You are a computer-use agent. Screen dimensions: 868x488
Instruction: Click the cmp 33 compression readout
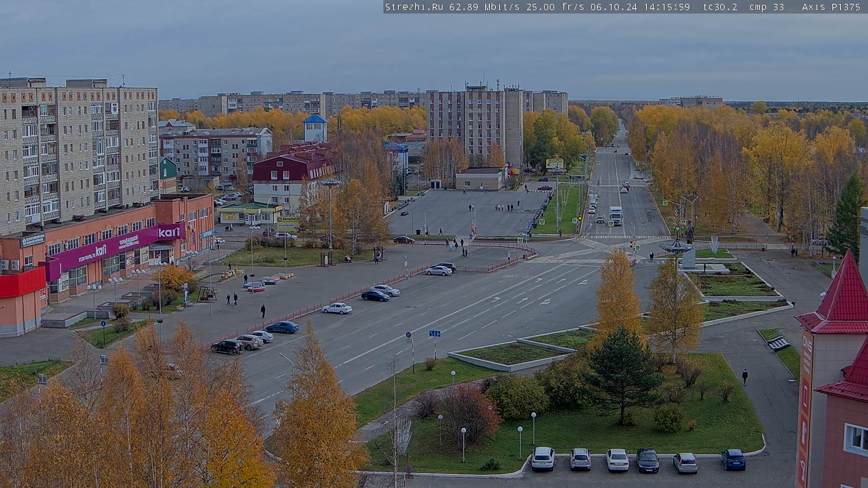(766, 7)
